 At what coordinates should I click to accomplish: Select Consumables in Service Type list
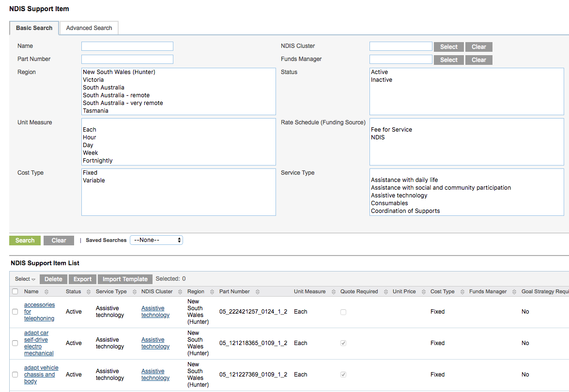389,203
